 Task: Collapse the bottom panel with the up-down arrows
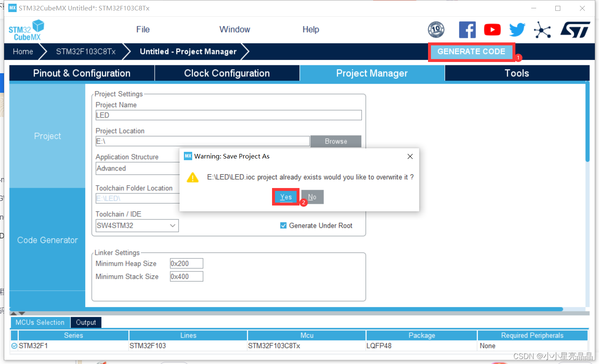(17, 314)
